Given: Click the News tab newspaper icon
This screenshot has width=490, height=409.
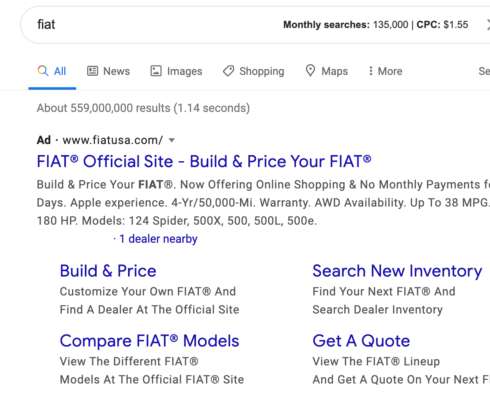Looking at the screenshot, I should tap(92, 71).
